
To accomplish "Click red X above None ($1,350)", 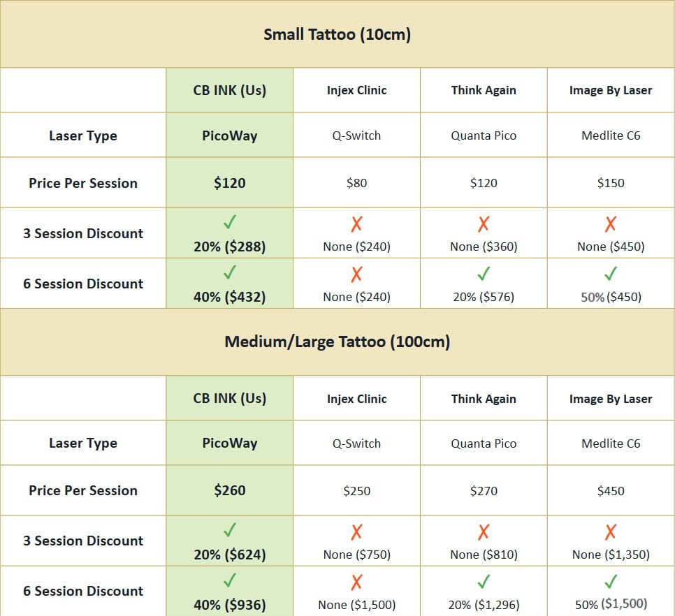I will click(x=611, y=532).
